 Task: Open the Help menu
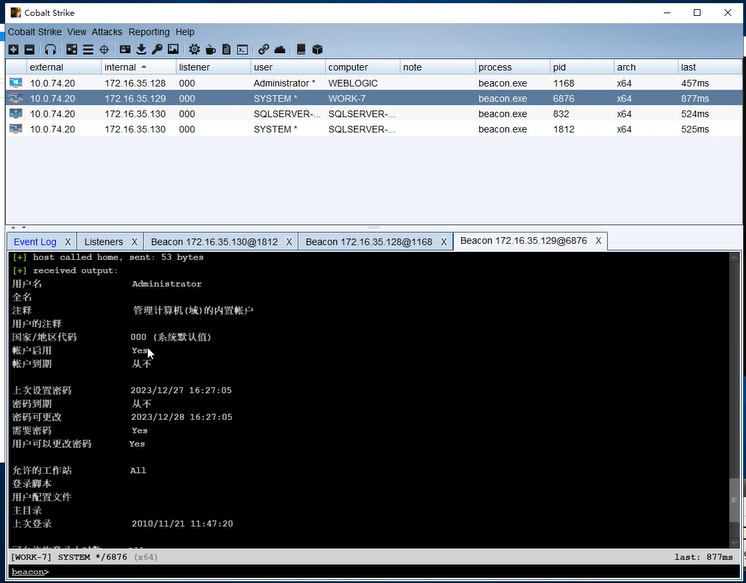pos(185,32)
